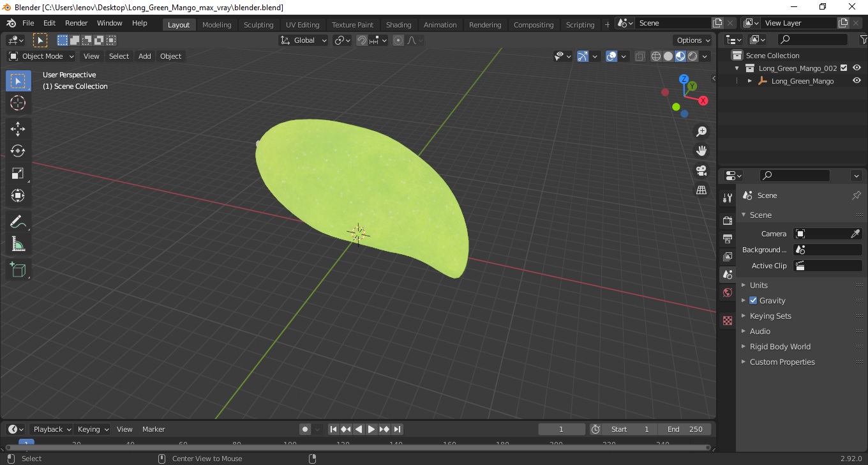Viewport: 868px width, 465px height.
Task: Pick camera with the eyedropper icon
Action: click(x=856, y=234)
